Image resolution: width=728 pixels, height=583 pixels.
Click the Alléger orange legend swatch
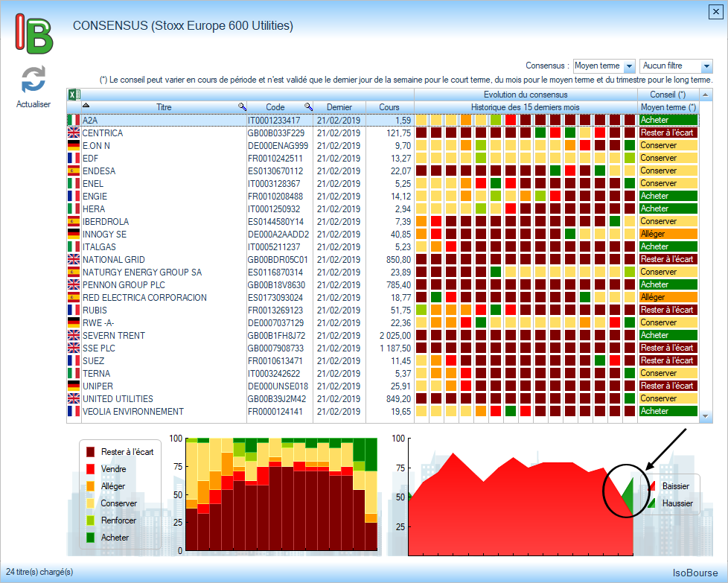pyautogui.click(x=91, y=486)
